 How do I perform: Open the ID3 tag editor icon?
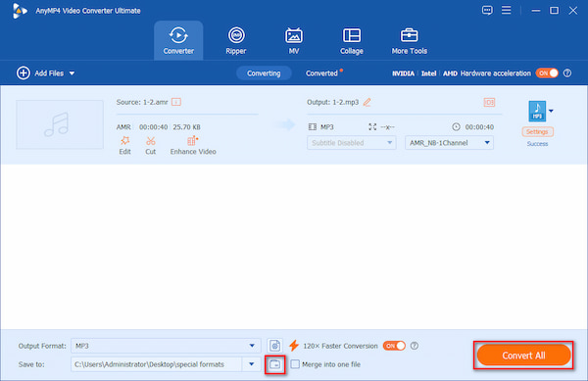click(x=489, y=102)
